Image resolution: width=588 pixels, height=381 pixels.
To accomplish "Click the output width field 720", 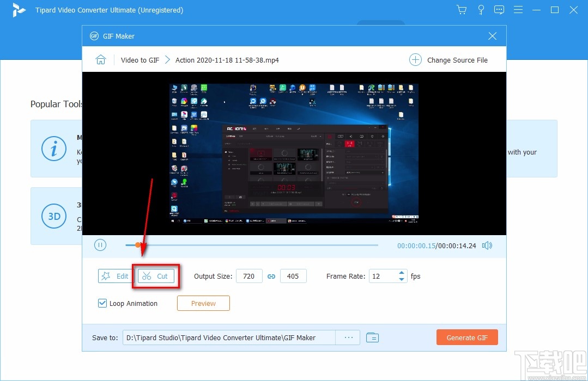I will tap(249, 276).
